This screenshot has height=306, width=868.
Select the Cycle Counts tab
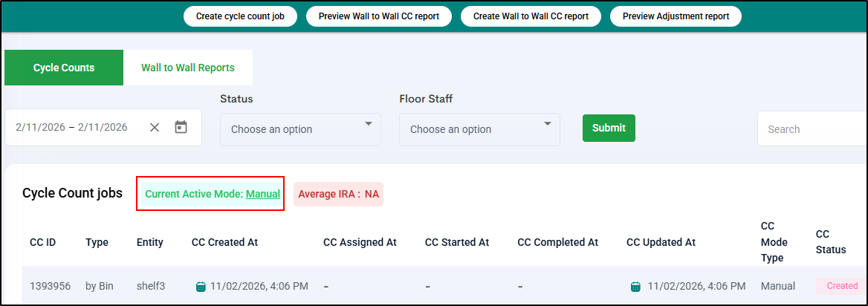point(64,68)
